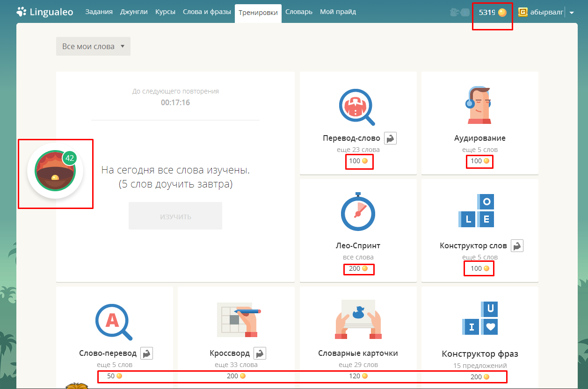Click the strength icon beside Конструктор слов
Viewport: 588px width, 389px height.
tap(517, 245)
